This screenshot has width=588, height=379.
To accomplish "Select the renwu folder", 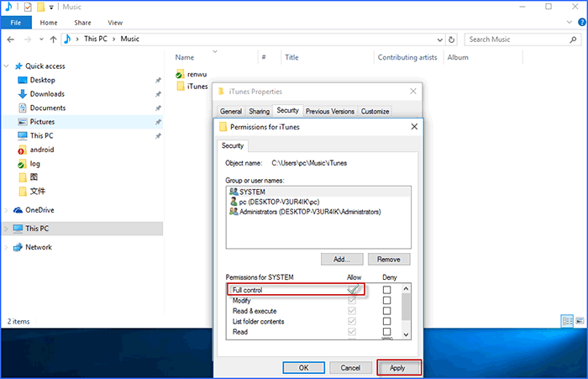I will tap(192, 74).
